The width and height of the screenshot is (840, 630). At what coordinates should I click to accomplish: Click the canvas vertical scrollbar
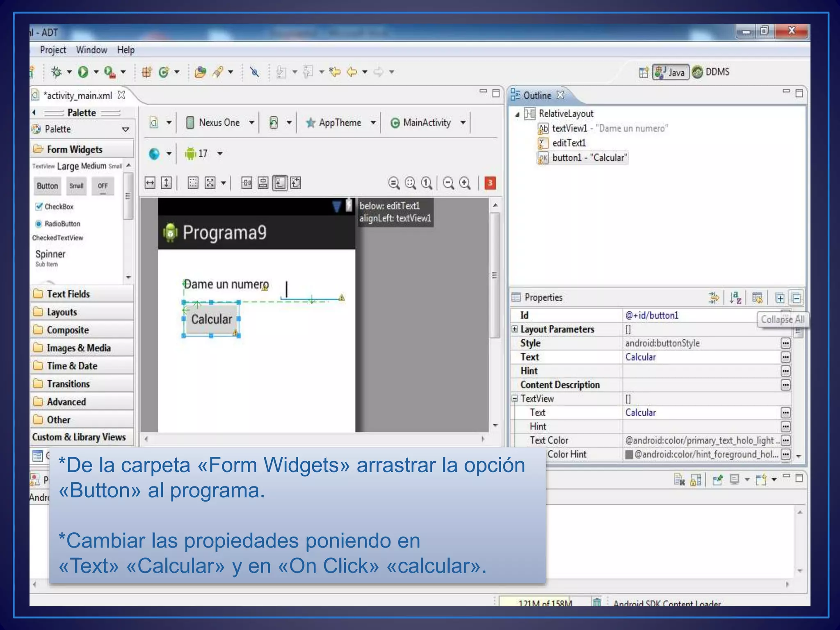pos(495,275)
